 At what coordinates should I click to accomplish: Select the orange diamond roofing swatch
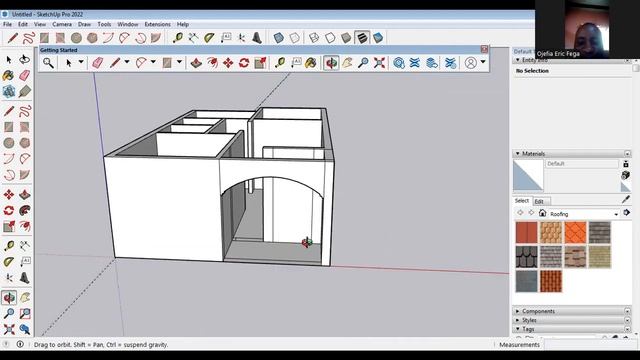(x=575, y=232)
